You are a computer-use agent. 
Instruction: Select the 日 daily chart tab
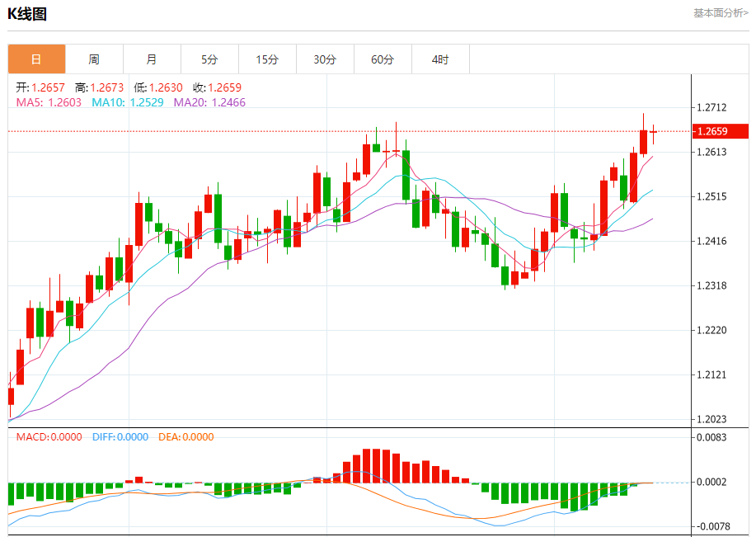[36, 59]
